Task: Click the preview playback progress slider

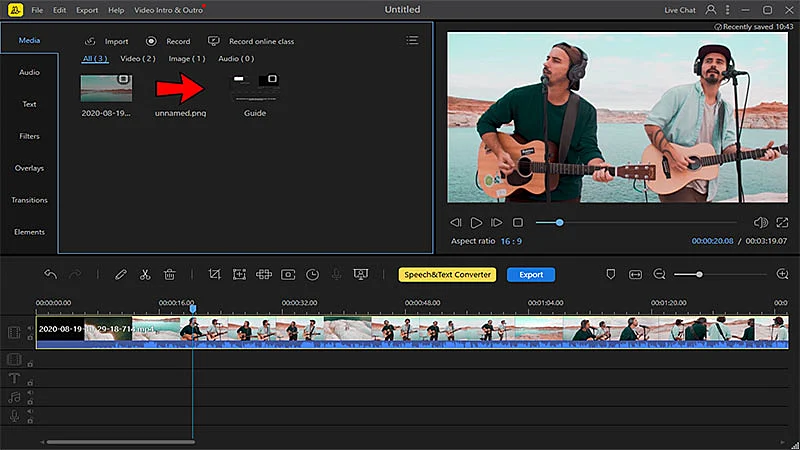Action: [640, 222]
